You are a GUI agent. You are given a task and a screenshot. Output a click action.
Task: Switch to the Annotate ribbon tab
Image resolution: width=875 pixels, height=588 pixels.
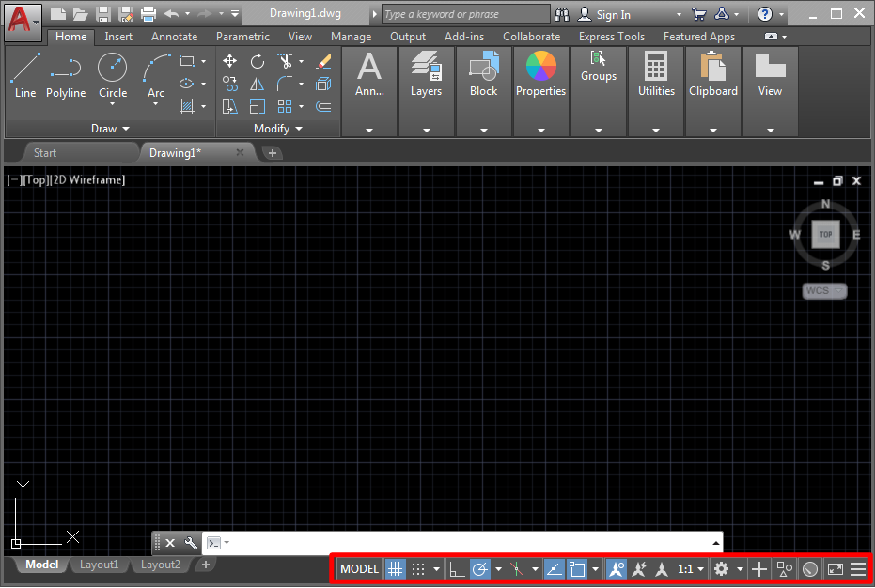point(174,37)
